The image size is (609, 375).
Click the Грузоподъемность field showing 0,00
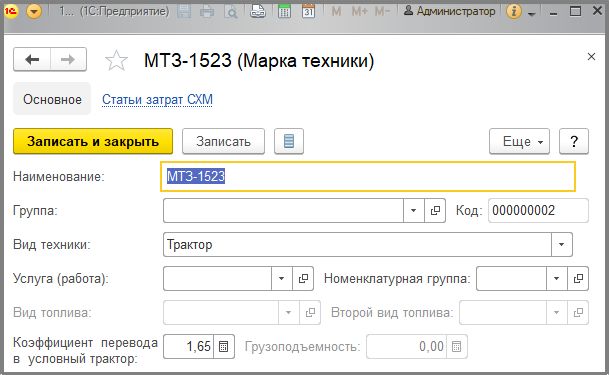(x=406, y=346)
